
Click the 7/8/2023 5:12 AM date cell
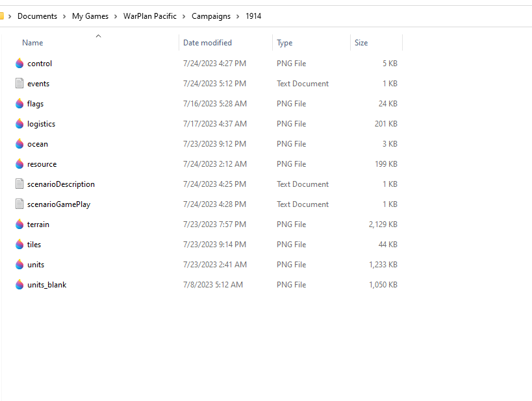click(x=213, y=285)
